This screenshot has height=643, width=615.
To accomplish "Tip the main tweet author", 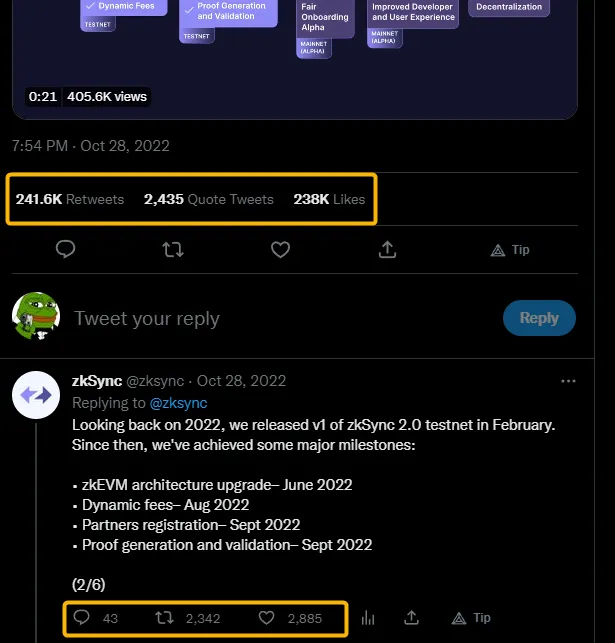I will point(510,249).
